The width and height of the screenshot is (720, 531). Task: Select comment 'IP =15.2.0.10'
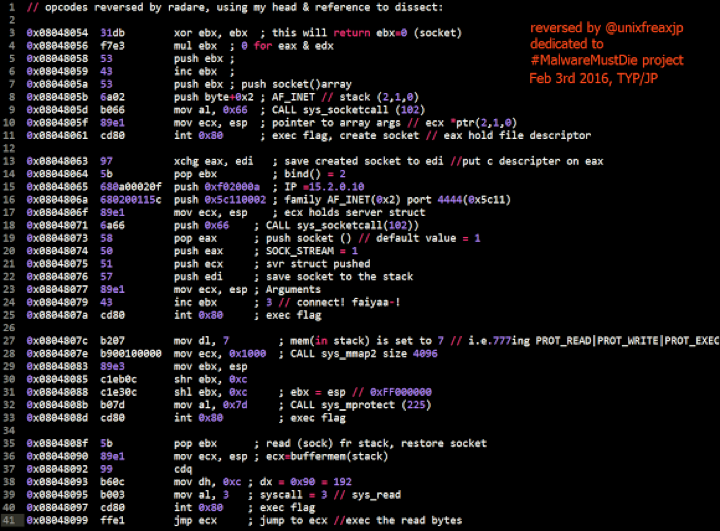click(x=324, y=187)
